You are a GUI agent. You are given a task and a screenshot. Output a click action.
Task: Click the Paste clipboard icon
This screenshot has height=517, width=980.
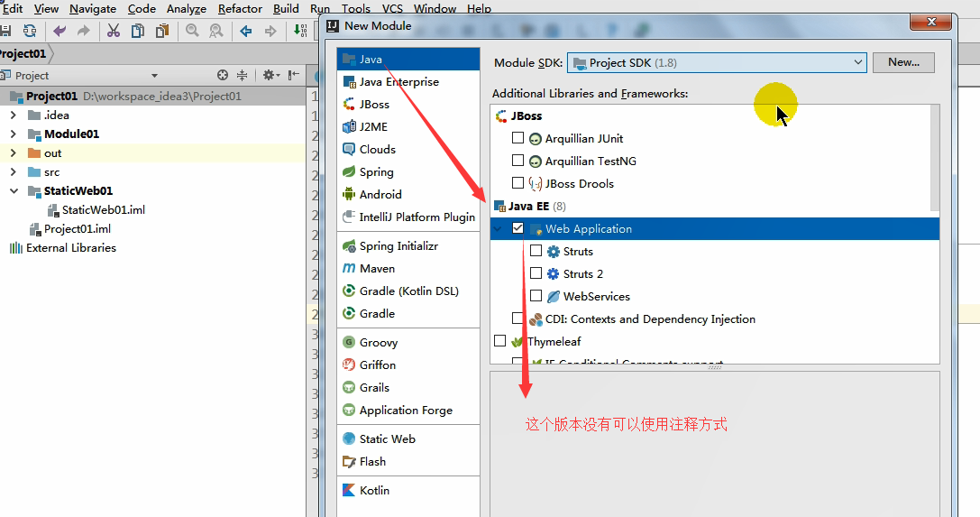162,31
